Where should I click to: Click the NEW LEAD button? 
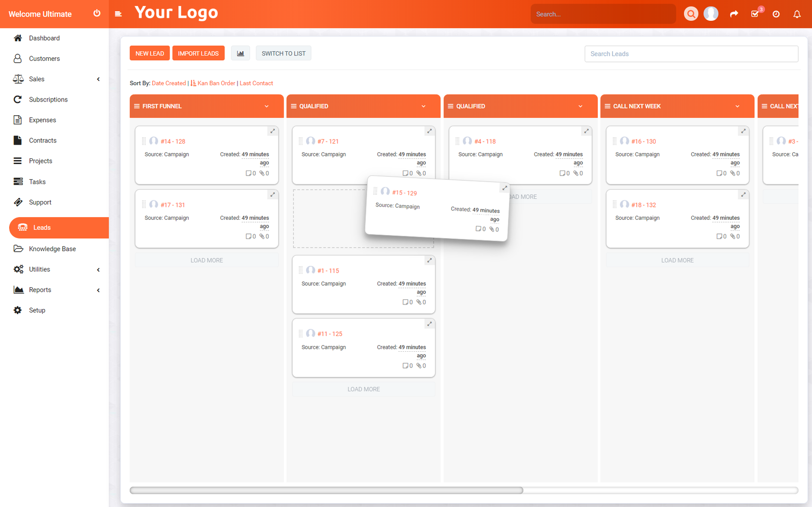tap(149, 53)
